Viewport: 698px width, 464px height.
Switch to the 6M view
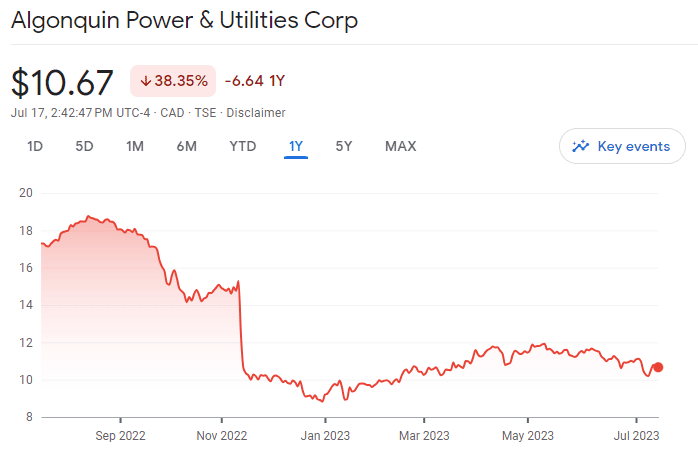(186, 146)
